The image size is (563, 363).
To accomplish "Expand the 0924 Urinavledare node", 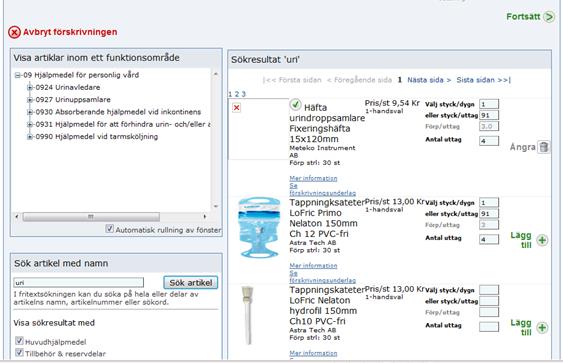I will tap(30, 87).
